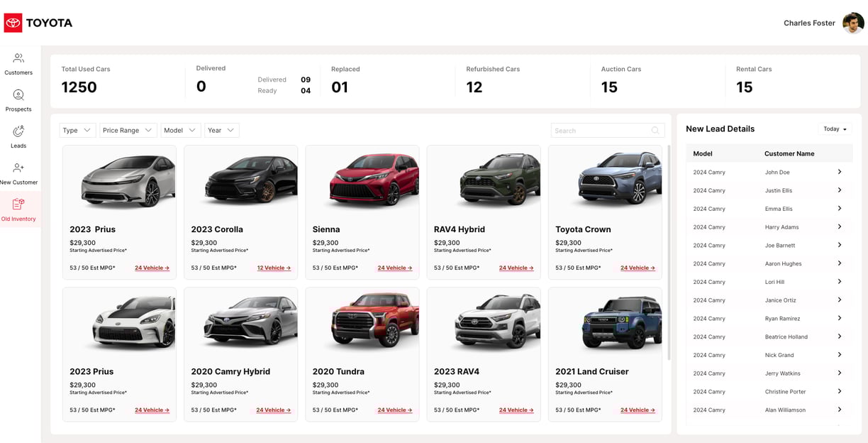The image size is (868, 443).
Task: Open 24 Vehicle link for Sienna
Action: tap(395, 268)
